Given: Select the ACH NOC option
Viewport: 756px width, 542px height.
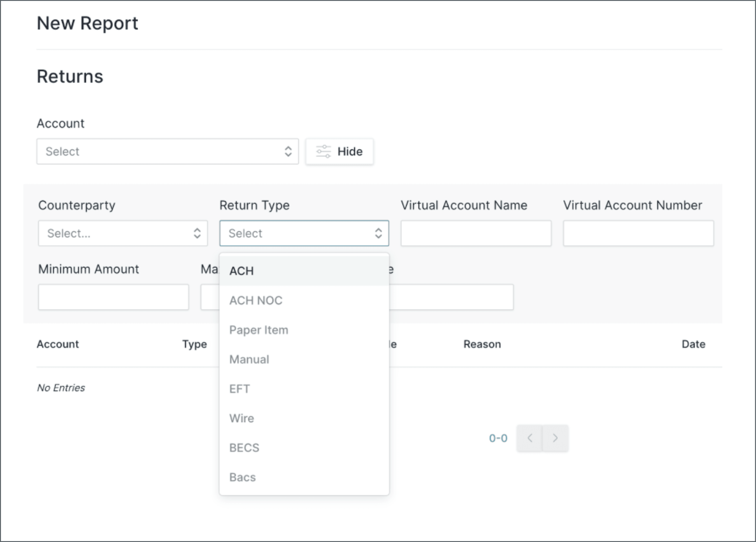Looking at the screenshot, I should click(x=256, y=300).
